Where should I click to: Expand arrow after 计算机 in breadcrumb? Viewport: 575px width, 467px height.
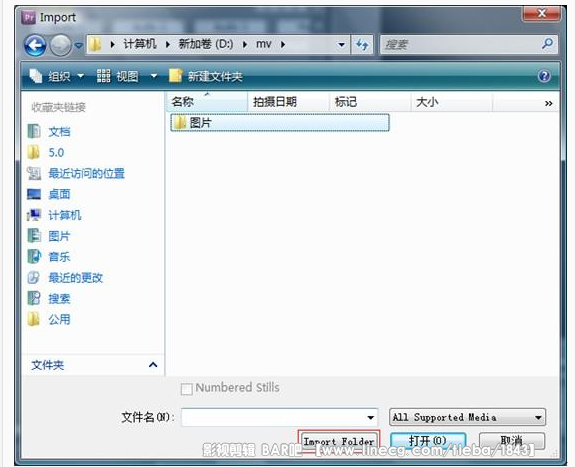[x=168, y=45]
